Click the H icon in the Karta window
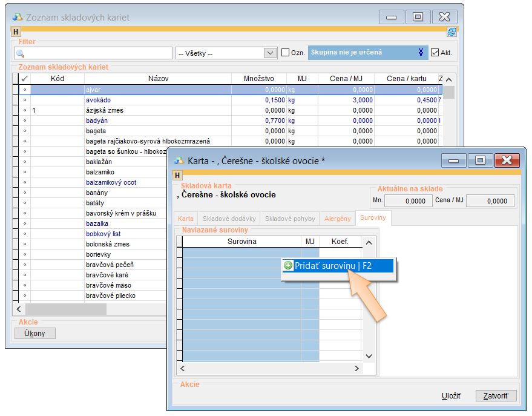The width and height of the screenshot is (532, 416). [177, 175]
